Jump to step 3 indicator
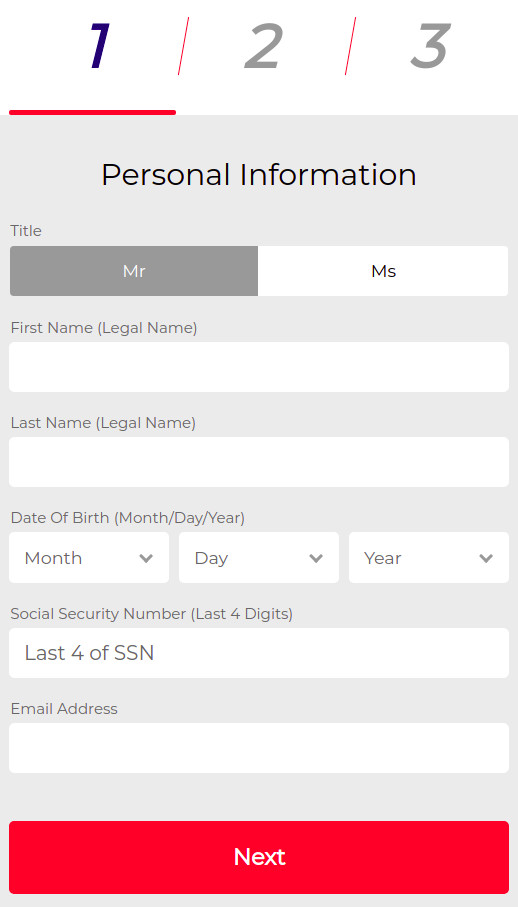This screenshot has width=518, height=907. tap(430, 46)
